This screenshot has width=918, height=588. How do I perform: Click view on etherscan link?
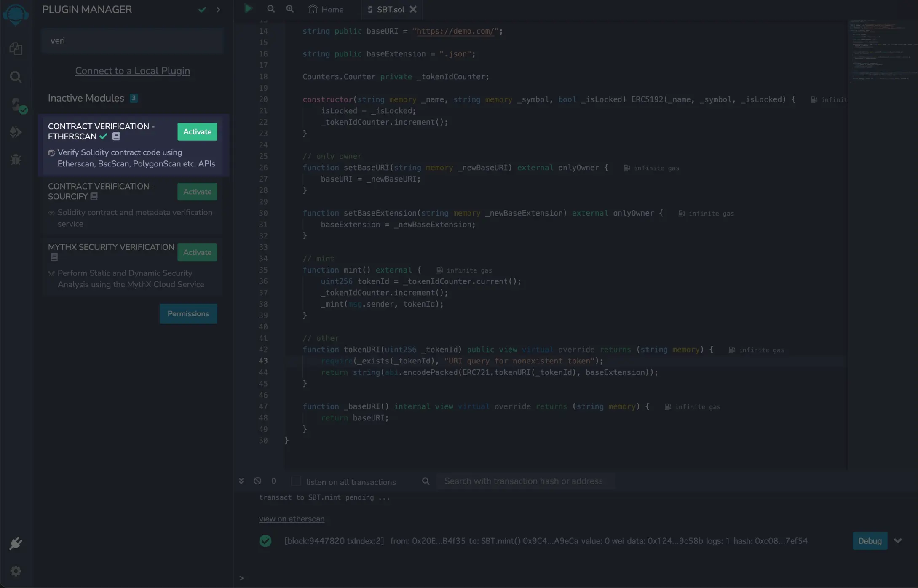click(x=292, y=519)
